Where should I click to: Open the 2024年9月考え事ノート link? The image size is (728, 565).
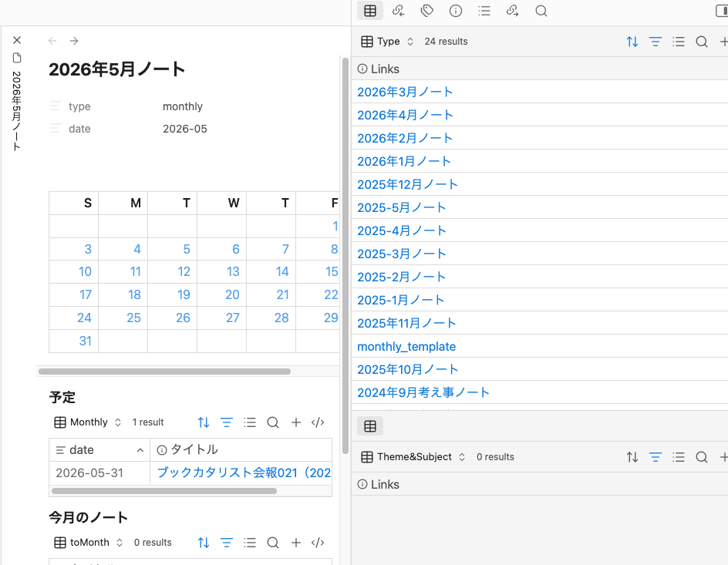click(x=423, y=393)
